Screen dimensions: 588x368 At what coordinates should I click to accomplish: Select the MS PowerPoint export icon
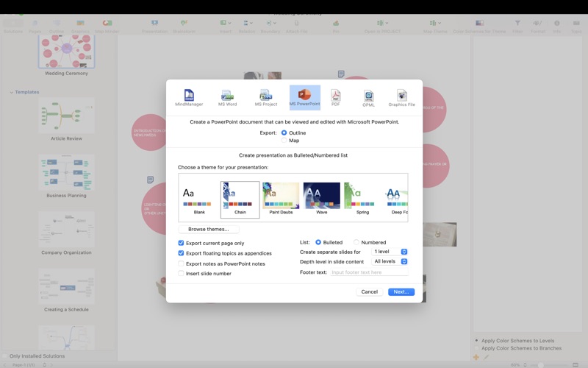304,98
